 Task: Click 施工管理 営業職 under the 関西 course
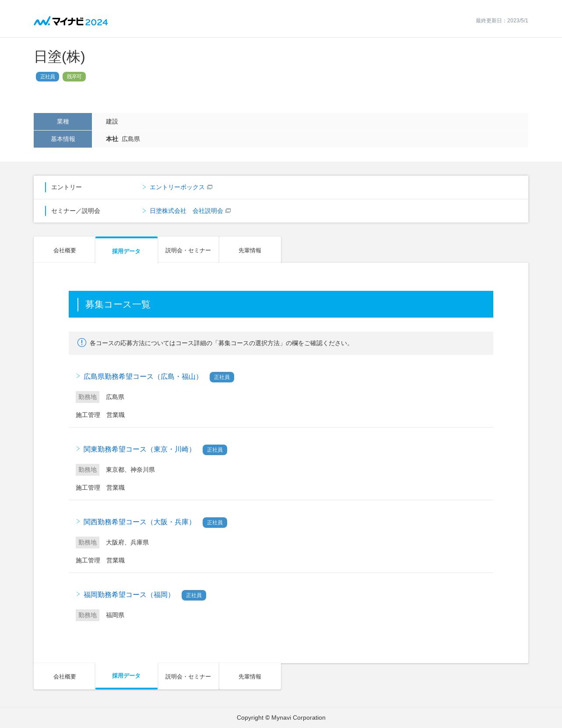pyautogui.click(x=100, y=560)
